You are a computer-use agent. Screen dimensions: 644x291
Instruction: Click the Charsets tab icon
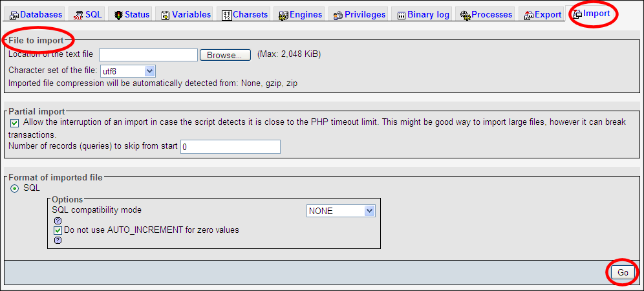tap(227, 16)
